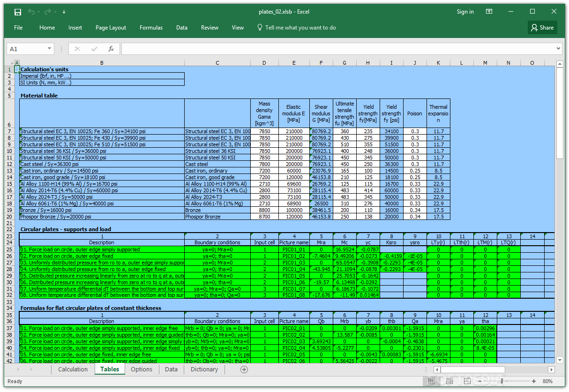Switch to the Options sheet tab
Image resolution: width=569 pixels, height=392 pixels.
[142, 369]
